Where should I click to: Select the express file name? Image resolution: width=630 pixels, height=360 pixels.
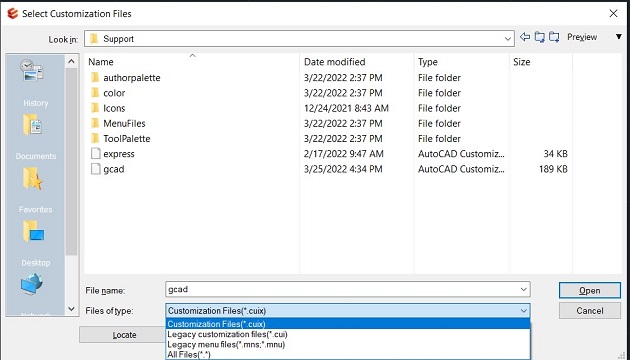pos(119,154)
